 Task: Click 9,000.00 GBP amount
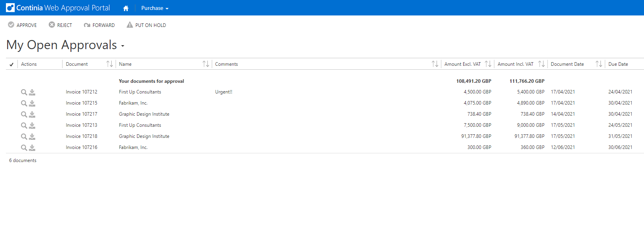click(x=531, y=125)
